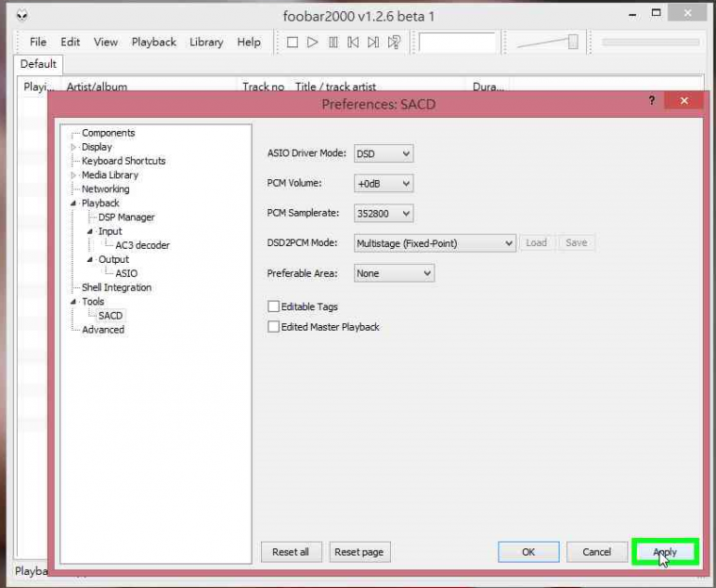Pause playback with the toolbar button
The height and width of the screenshot is (588, 716).
click(x=333, y=42)
